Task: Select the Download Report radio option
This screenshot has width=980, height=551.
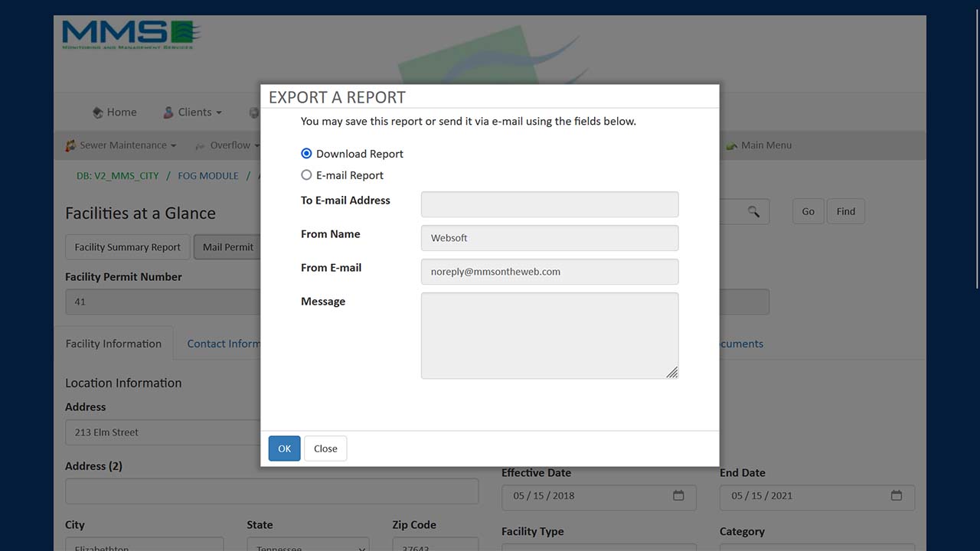Action: pos(306,154)
